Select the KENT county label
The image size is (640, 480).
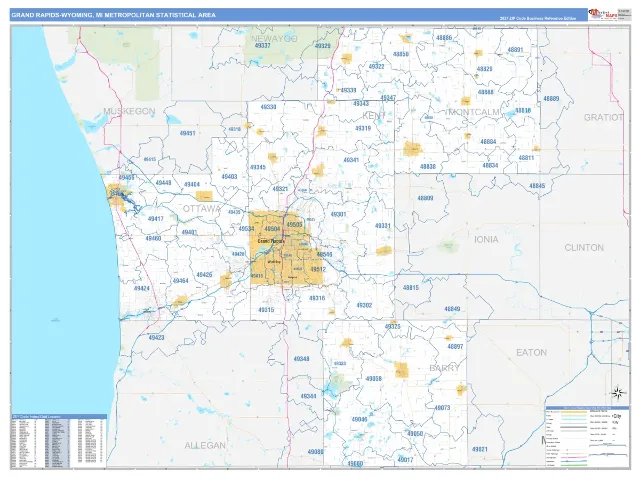click(374, 116)
